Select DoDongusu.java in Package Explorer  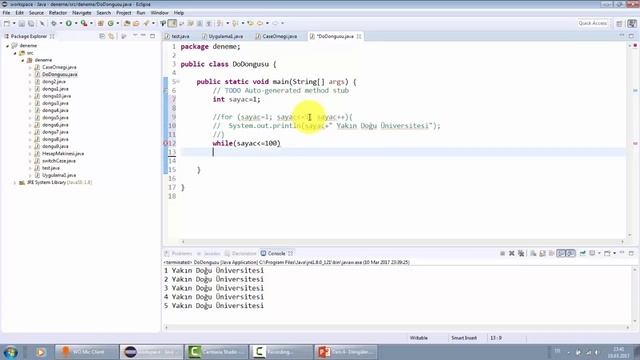[x=60, y=75]
